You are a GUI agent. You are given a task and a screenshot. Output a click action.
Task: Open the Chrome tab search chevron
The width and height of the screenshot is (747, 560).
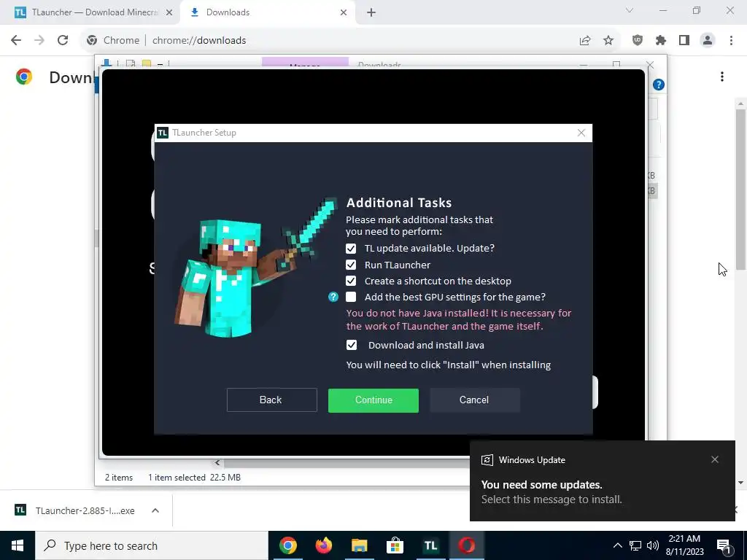[630, 10]
